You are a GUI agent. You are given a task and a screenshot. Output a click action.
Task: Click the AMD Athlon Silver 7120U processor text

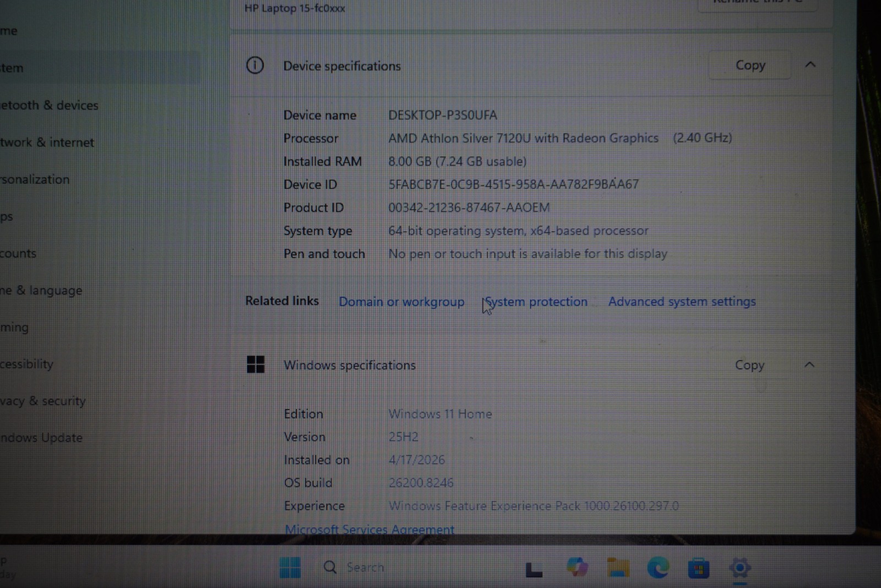pos(523,138)
